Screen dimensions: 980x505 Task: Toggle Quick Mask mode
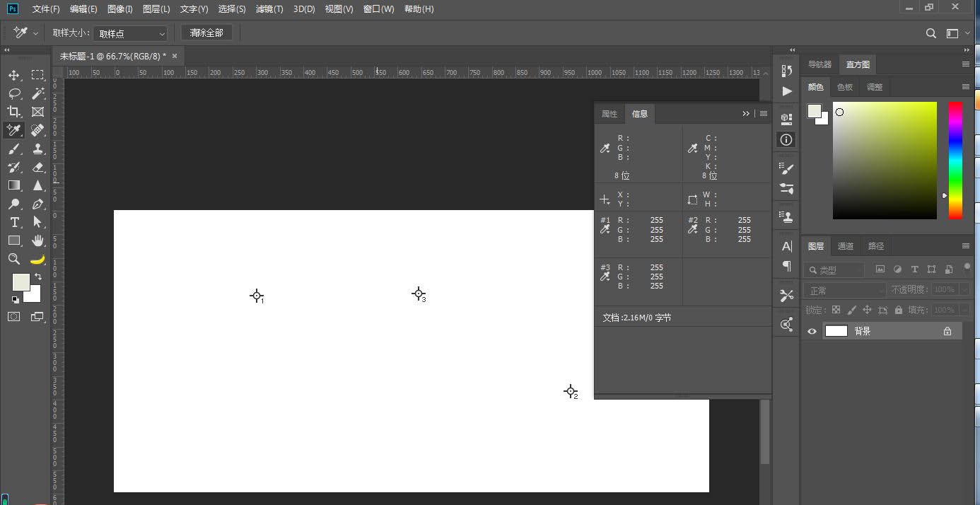pos(14,317)
